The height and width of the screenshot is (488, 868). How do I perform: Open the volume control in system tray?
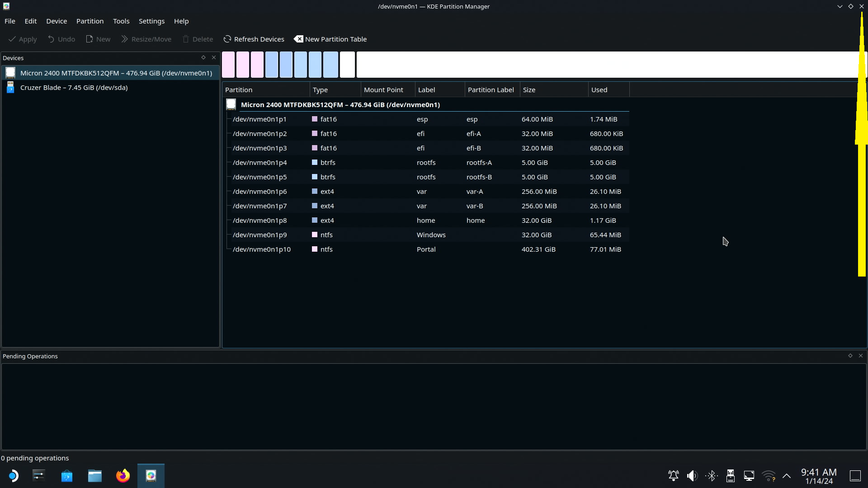(692, 476)
